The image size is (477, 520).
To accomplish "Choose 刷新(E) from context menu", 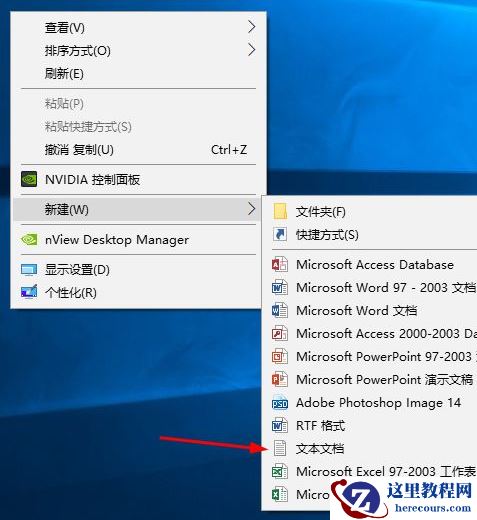I will point(138,74).
